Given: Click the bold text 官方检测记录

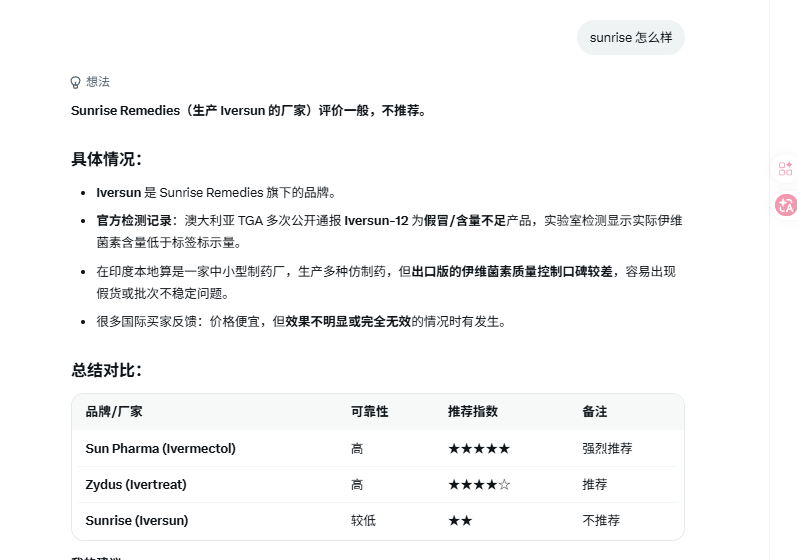Looking at the screenshot, I should (134, 221).
